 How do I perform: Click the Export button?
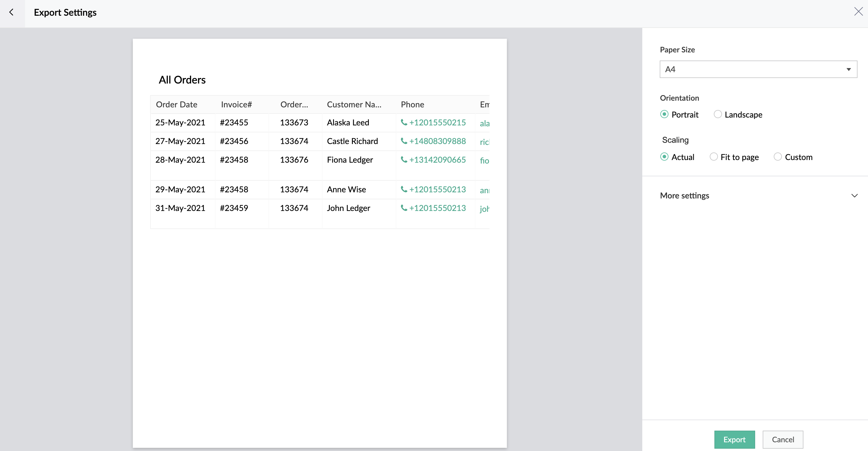pos(734,439)
